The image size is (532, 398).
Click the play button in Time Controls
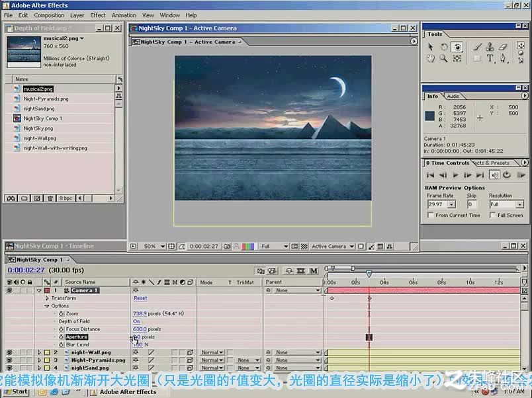[x=456, y=175]
